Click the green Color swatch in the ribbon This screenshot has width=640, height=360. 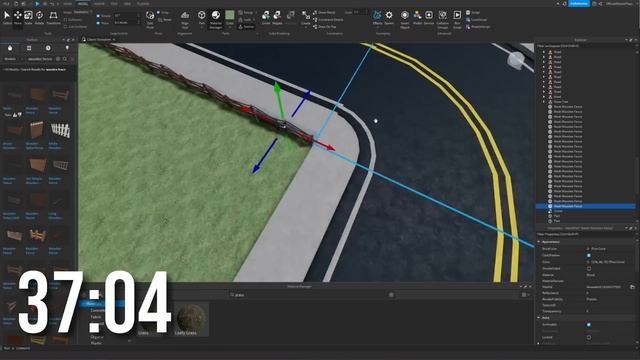click(x=230, y=15)
